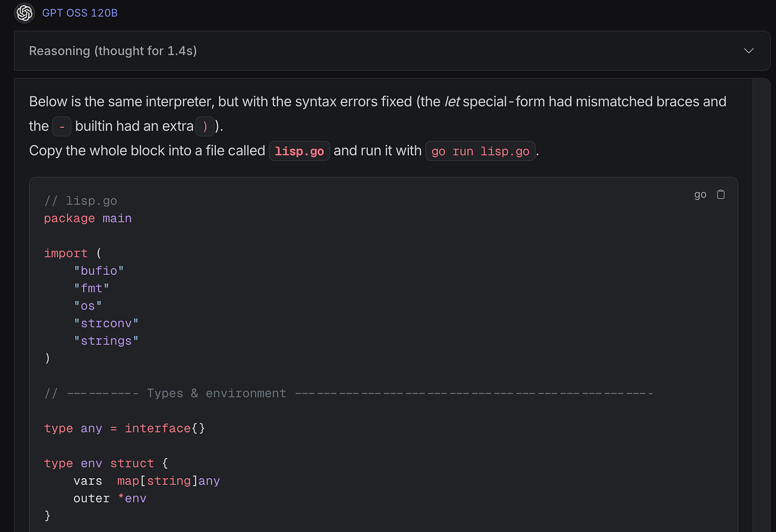Click the "Types & environment" comment divider
The height and width of the screenshot is (532, 776).
tap(216, 394)
